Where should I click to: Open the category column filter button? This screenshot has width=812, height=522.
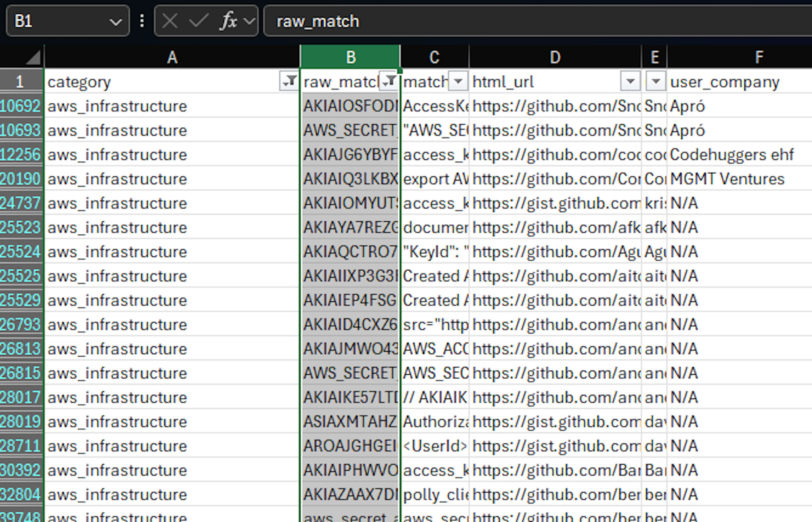pos(289,81)
